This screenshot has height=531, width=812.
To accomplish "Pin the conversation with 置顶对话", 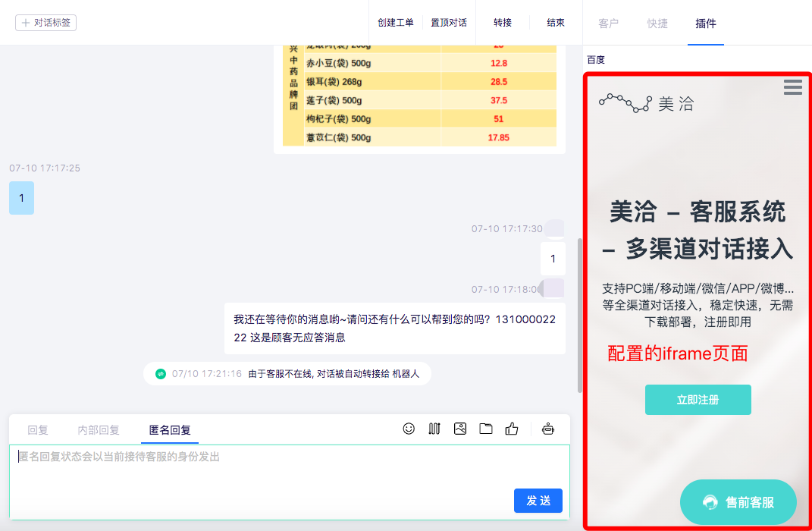I will coord(449,23).
